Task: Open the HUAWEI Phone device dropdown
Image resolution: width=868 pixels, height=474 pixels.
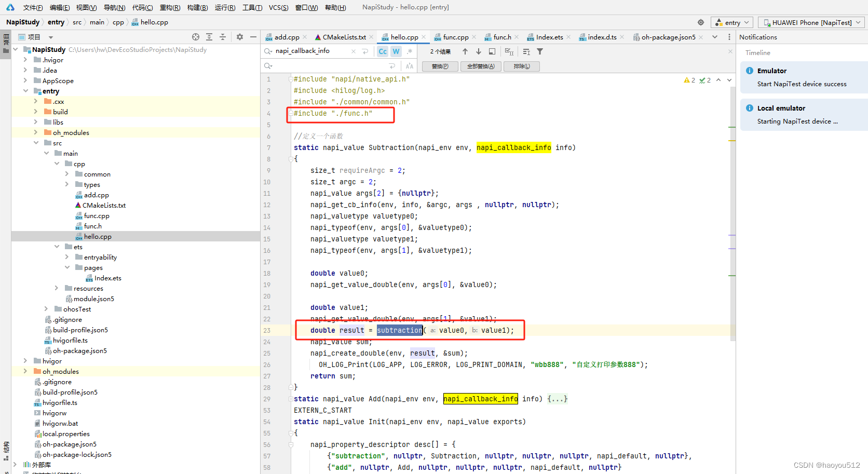Action: (x=812, y=22)
